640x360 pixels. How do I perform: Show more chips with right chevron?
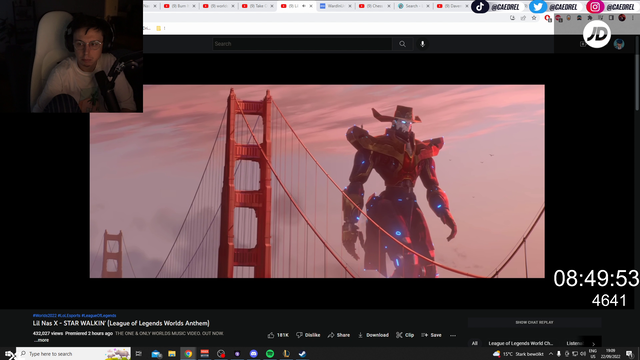tap(593, 344)
